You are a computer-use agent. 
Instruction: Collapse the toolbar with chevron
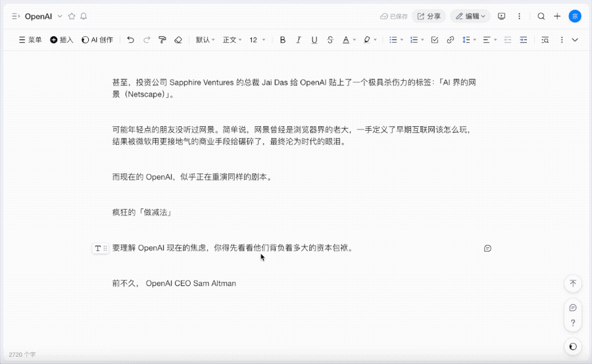pyautogui.click(x=575, y=40)
